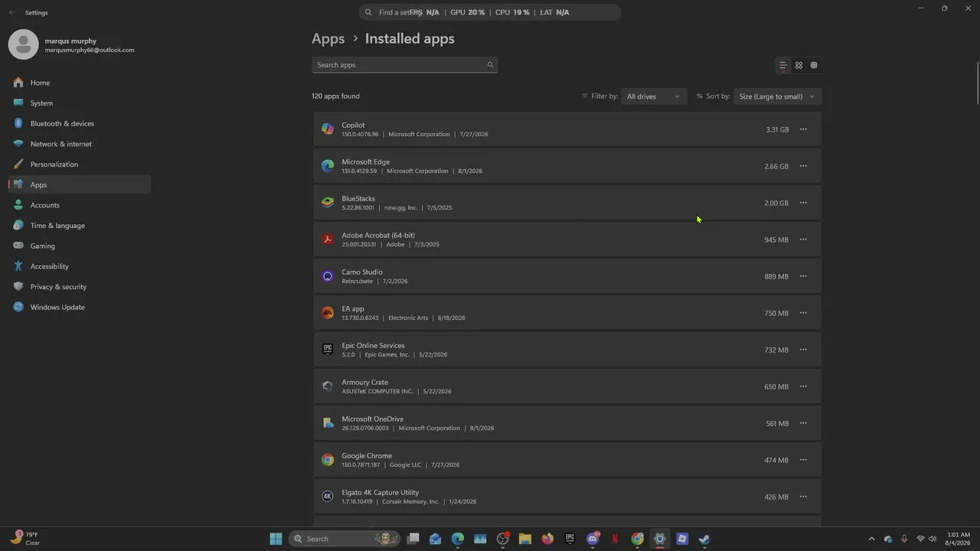Switch to grid view layout
The image size is (980, 551).
tap(799, 65)
